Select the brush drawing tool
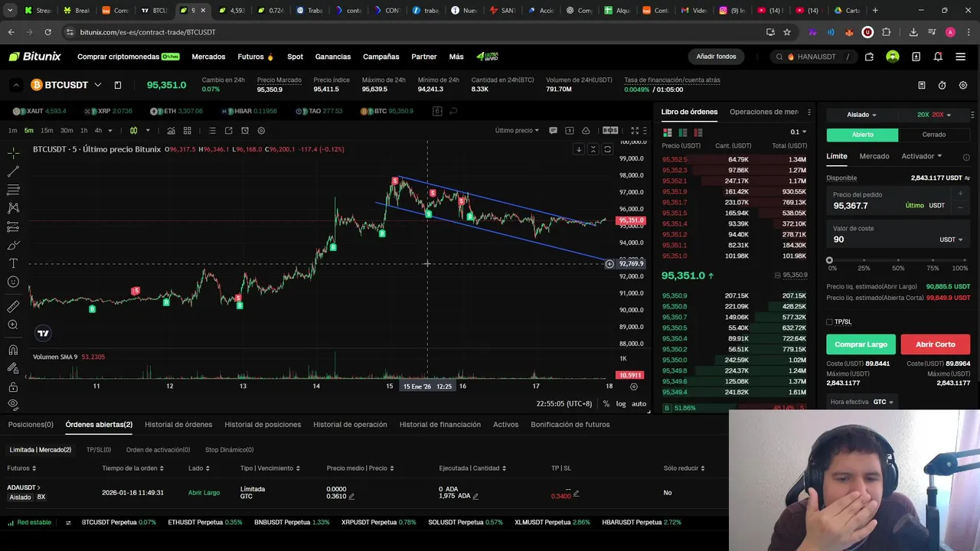 (x=13, y=245)
